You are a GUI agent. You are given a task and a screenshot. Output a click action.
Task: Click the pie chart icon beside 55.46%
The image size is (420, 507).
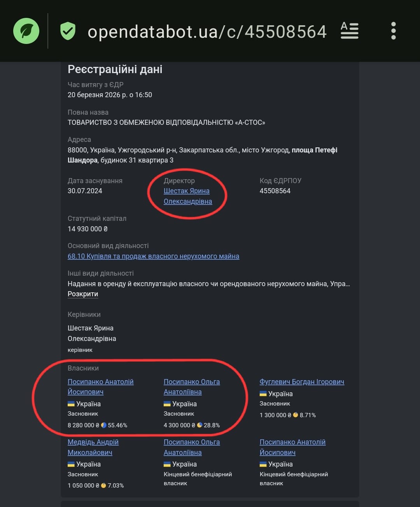pyautogui.click(x=104, y=425)
